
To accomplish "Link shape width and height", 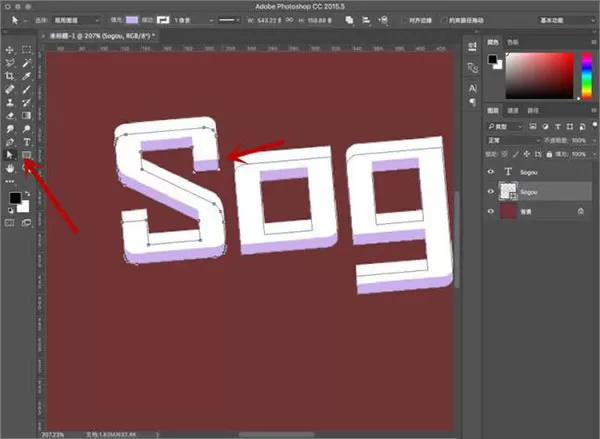I will pyautogui.click(x=290, y=20).
